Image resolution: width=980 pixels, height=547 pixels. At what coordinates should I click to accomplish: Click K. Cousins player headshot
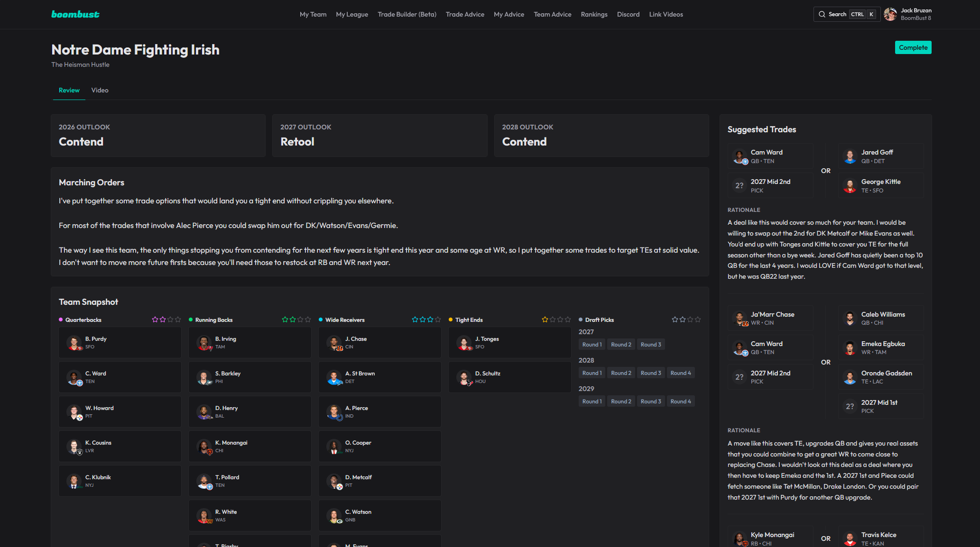pos(74,447)
